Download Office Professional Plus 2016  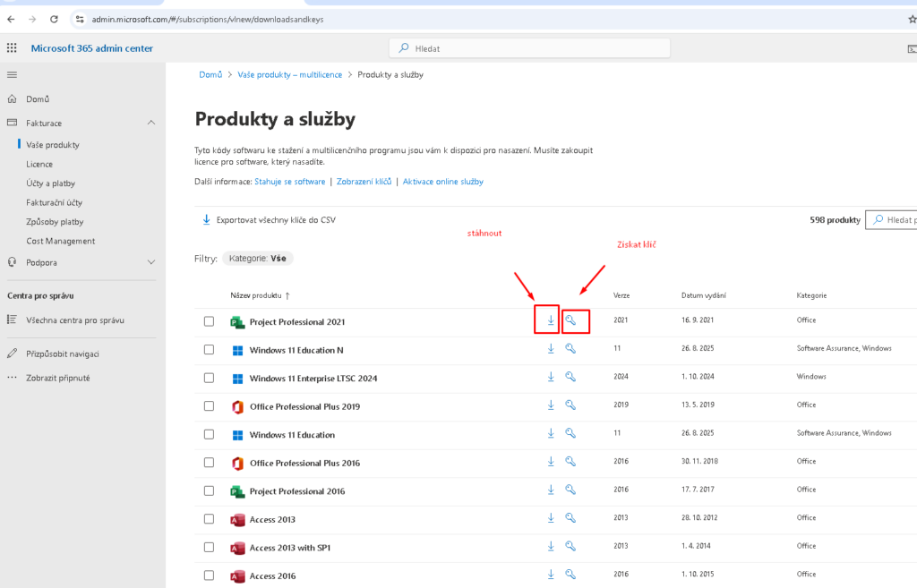(x=551, y=461)
